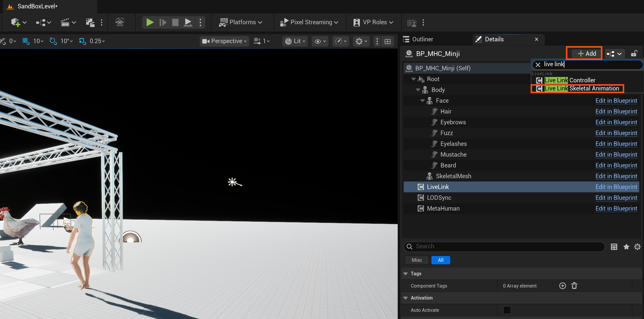Select Live Link Skeletal Animation component

coord(578,88)
